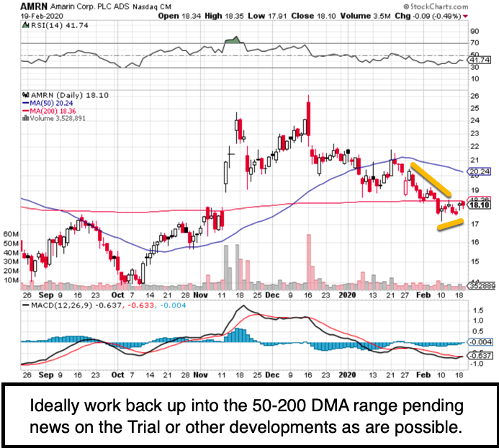Click the AMRN ticker symbol in the header
The width and height of the screenshot is (499, 448).
point(34,6)
